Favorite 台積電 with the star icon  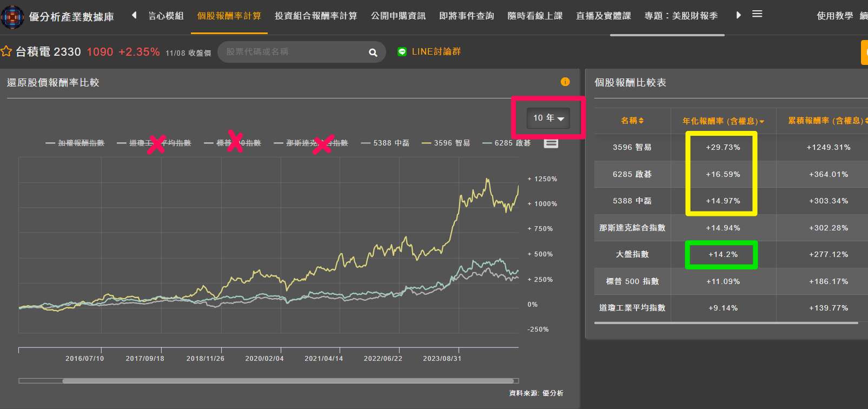point(6,51)
